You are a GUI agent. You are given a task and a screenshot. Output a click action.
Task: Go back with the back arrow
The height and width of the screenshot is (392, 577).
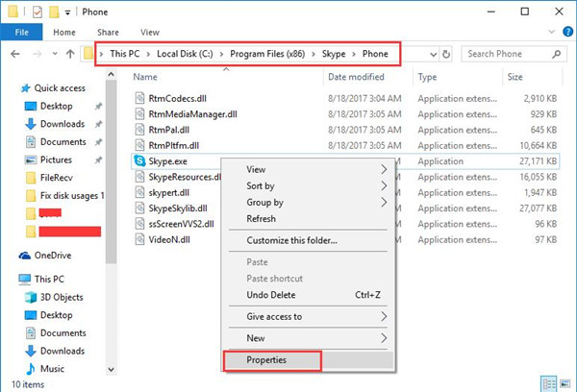click(15, 54)
